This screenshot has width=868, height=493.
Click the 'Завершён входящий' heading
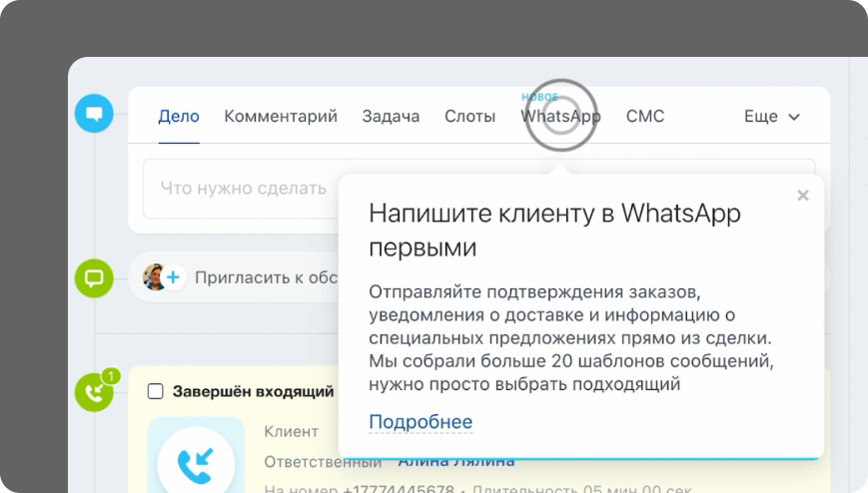(x=253, y=391)
